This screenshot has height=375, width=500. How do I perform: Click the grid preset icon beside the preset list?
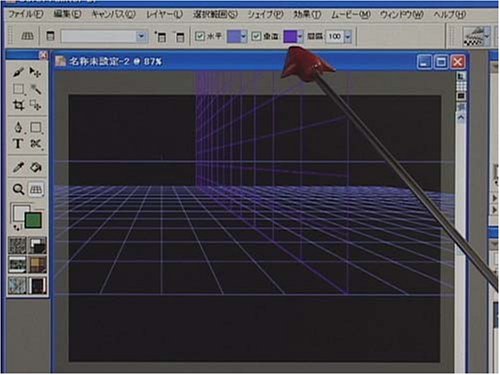(x=50, y=36)
